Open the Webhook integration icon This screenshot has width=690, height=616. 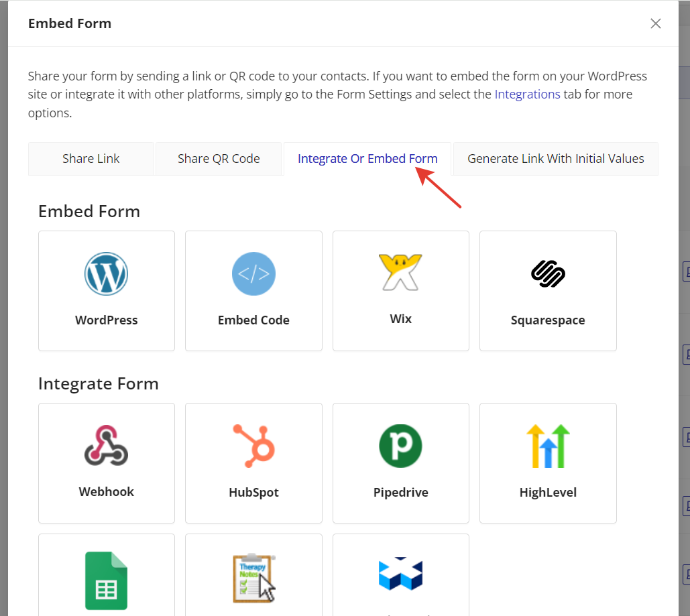click(106, 445)
